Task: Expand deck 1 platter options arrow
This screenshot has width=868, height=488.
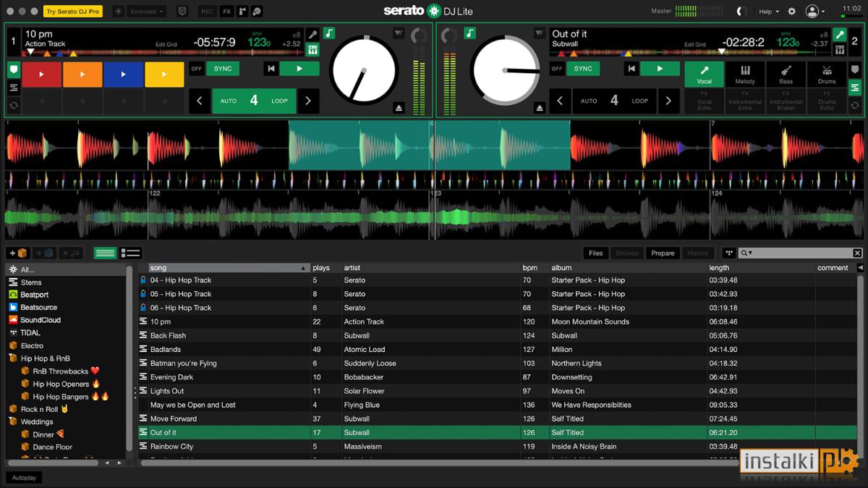Action: click(399, 33)
